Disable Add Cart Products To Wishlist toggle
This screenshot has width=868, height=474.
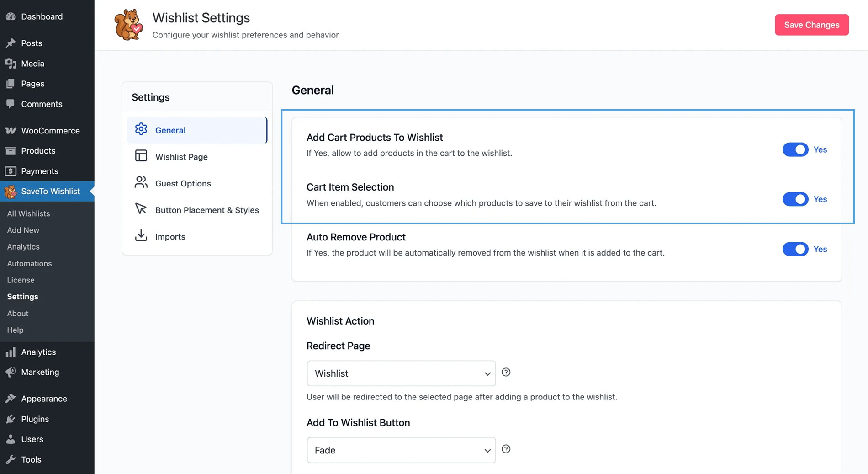click(795, 149)
